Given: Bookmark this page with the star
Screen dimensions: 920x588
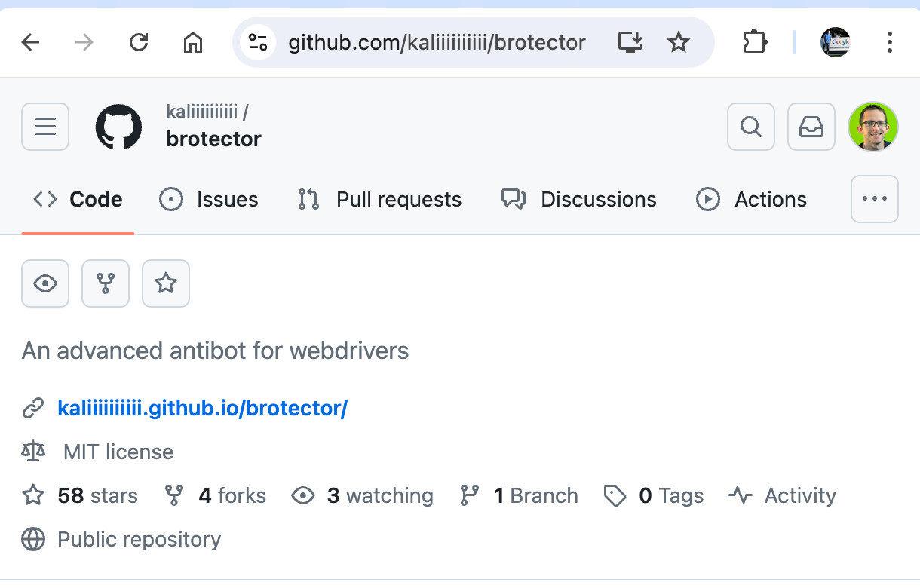Looking at the screenshot, I should pos(679,42).
